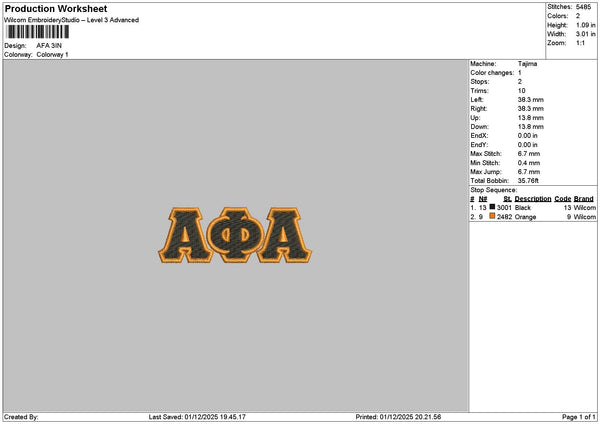Screen dimensions: 600x424
Task: Click the Total Bobbin value 35.76ft
Action: pyautogui.click(x=528, y=181)
